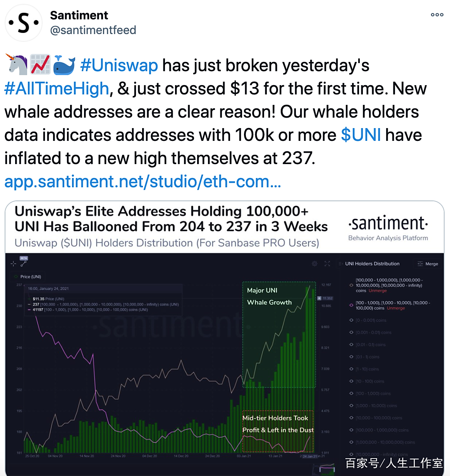Viewport: 450px width, 476px height.
Task: Unmerge the 100 to 100,000 coins group
Action: point(395,308)
